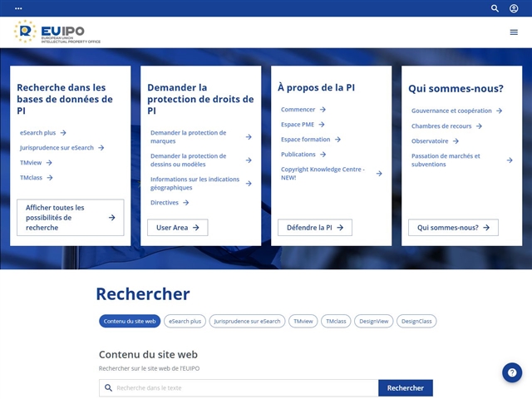Click the À propos de la PI heading

point(316,87)
